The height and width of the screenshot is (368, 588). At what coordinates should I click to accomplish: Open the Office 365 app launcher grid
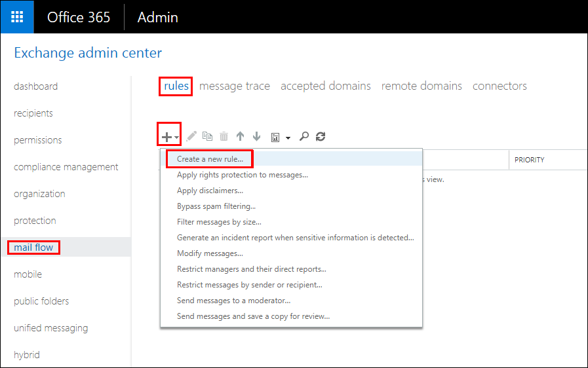pyautogui.click(x=17, y=17)
